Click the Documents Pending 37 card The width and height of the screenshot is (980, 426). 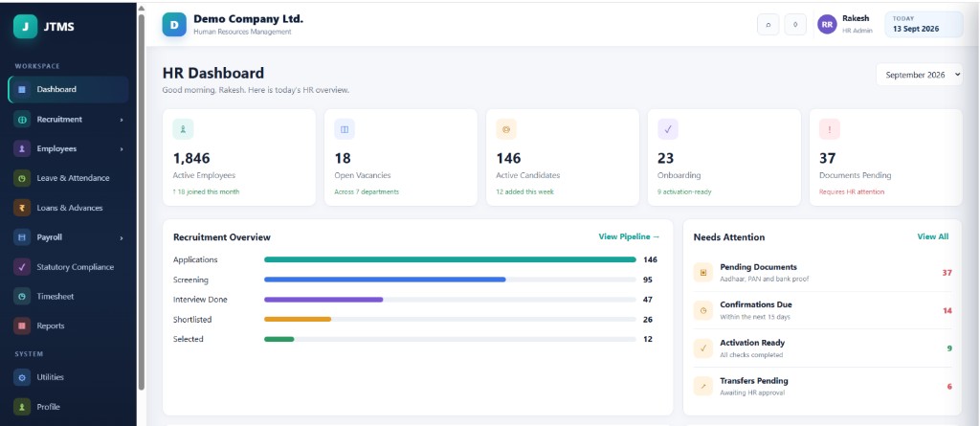[x=885, y=158]
